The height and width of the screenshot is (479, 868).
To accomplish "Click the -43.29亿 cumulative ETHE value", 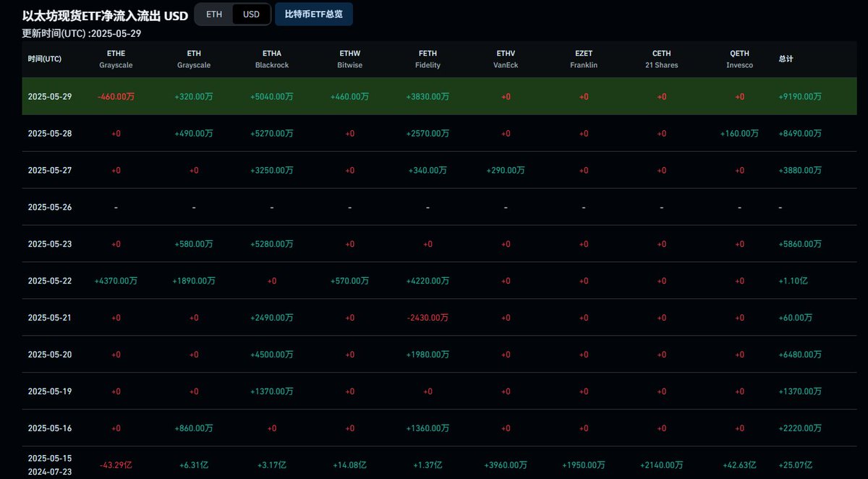I will (x=116, y=465).
